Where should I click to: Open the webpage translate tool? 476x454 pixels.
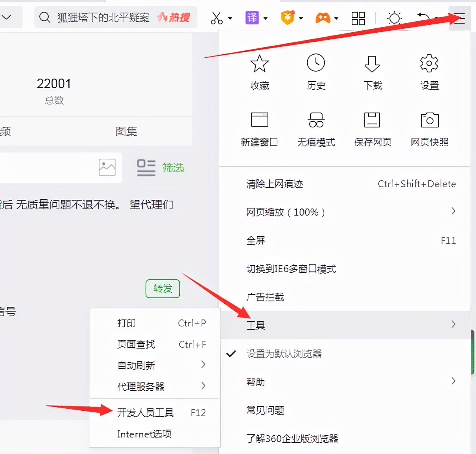point(252,18)
